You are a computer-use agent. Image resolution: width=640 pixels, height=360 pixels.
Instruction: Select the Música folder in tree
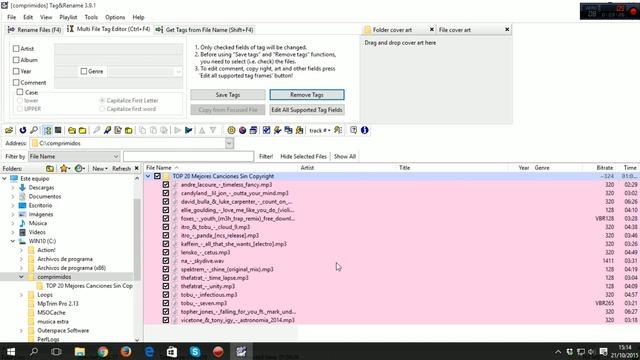(38, 223)
